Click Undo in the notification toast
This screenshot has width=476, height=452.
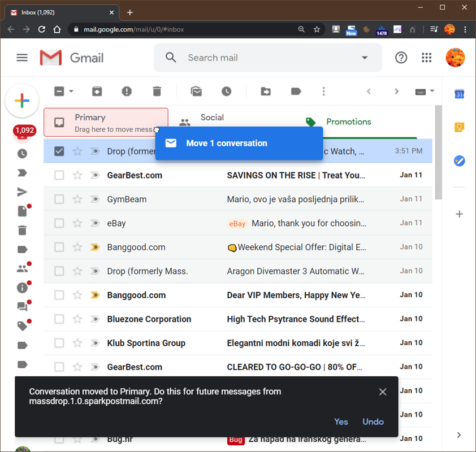coord(373,421)
